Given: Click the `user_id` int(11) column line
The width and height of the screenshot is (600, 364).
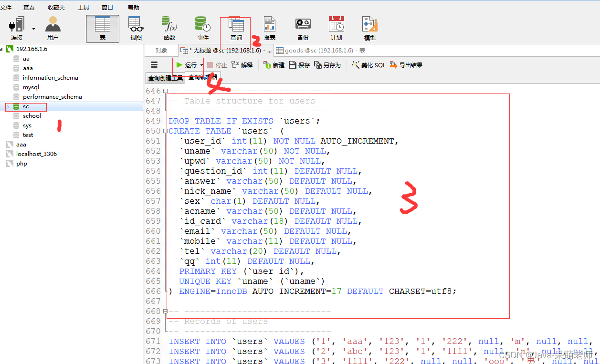Looking at the screenshot, I should tap(289, 141).
